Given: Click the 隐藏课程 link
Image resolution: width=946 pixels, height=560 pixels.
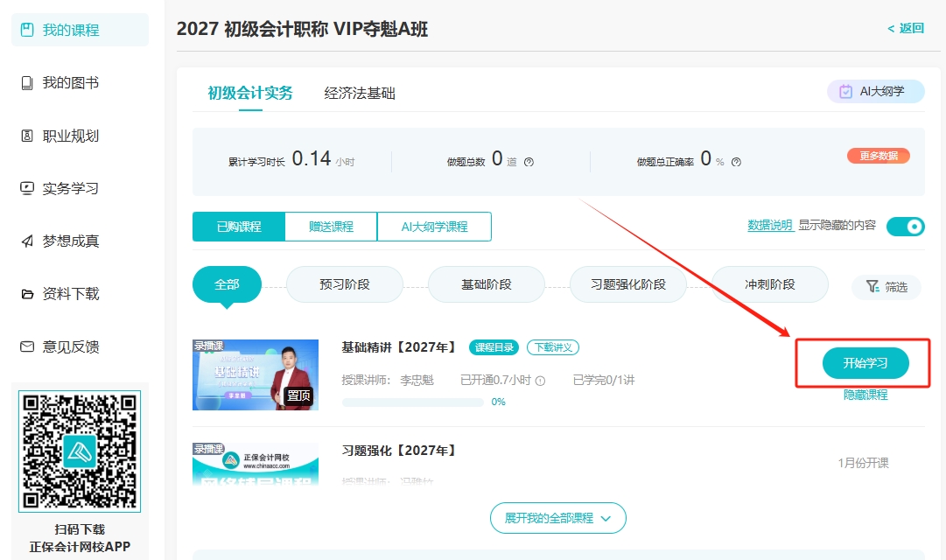Looking at the screenshot, I should pyautogui.click(x=865, y=395).
